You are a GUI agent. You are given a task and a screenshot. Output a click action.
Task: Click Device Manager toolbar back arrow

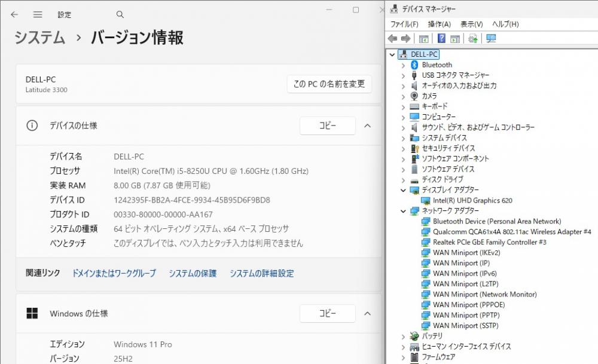point(392,38)
